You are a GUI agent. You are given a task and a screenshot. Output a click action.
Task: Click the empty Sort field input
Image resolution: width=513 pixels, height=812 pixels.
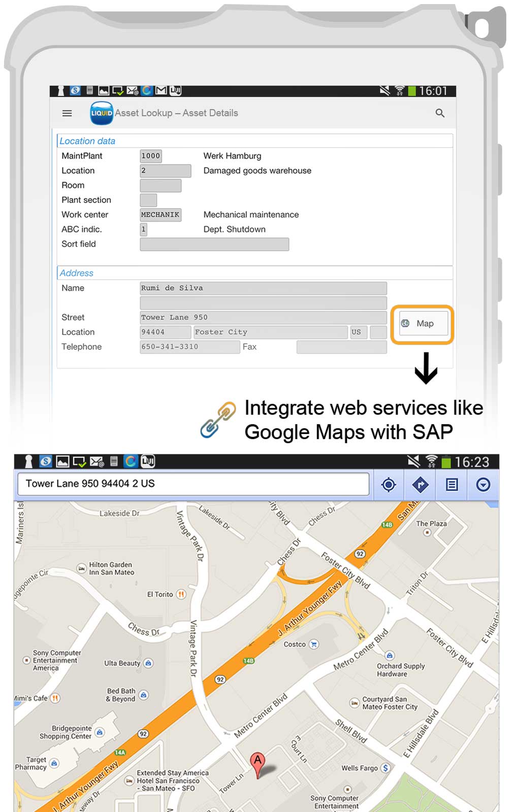(214, 245)
